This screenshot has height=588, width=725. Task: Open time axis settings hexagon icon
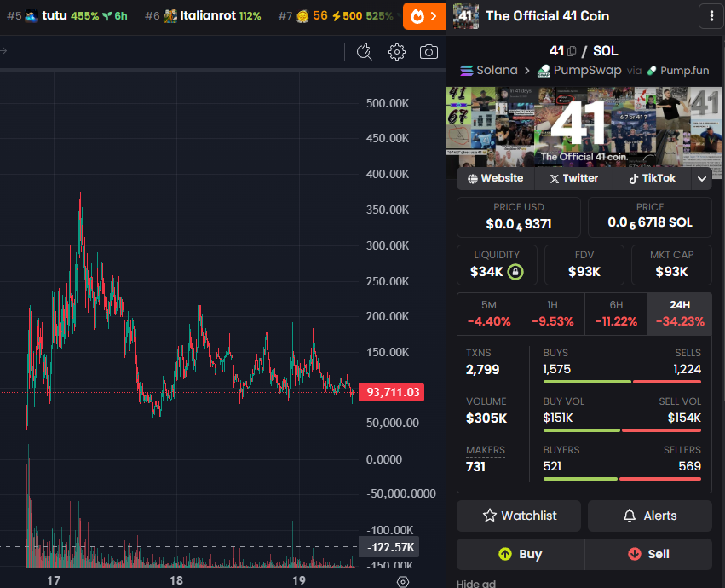[403, 581]
